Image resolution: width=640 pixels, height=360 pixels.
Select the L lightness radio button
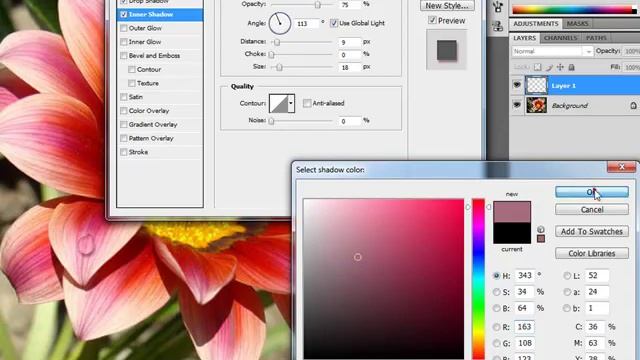coord(567,276)
